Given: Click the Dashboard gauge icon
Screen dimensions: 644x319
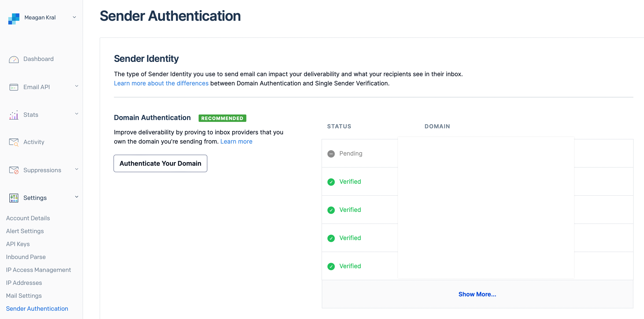Looking at the screenshot, I should click(x=14, y=59).
